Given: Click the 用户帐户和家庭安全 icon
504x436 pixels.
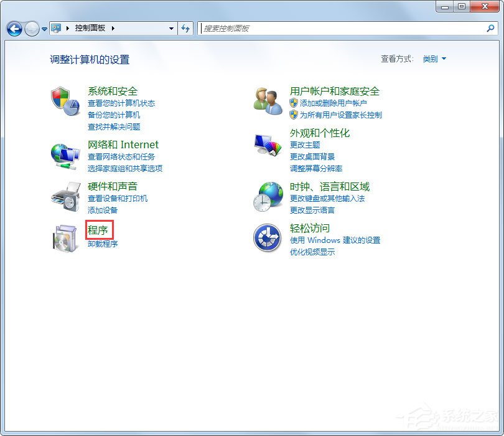Looking at the screenshot, I should (x=268, y=102).
